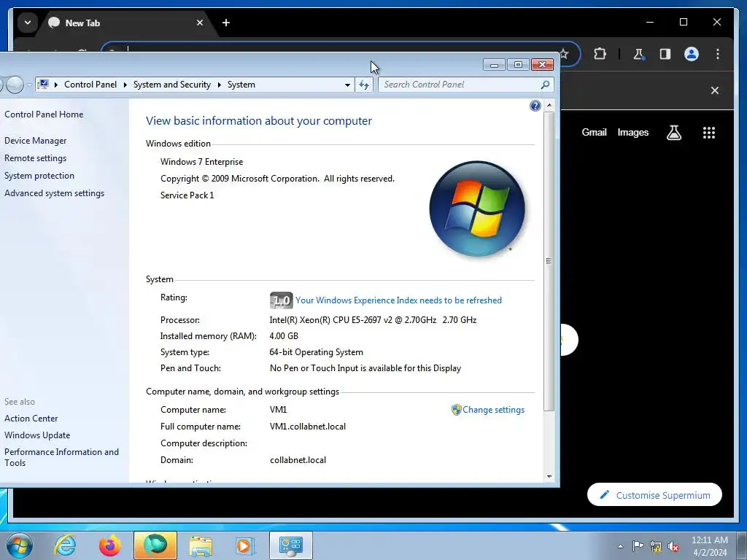Open Gmail link on new tab page
The image size is (747, 560).
pos(594,133)
